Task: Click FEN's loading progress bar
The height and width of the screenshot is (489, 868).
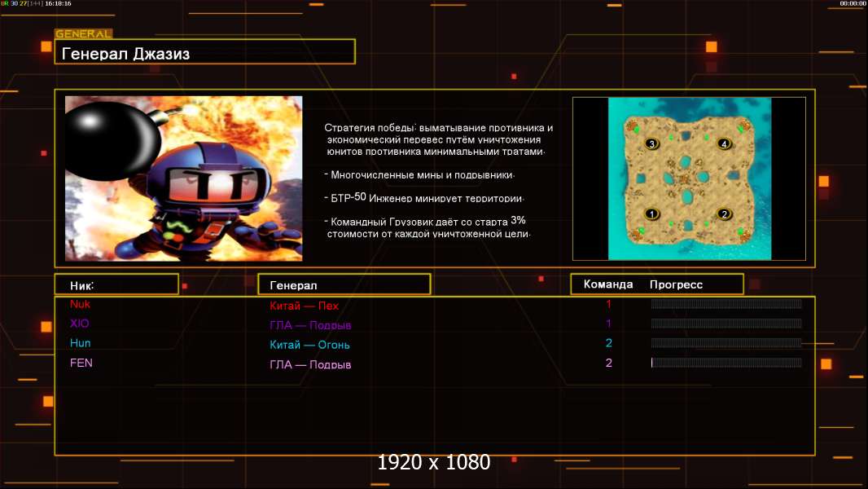Action: 726,363
